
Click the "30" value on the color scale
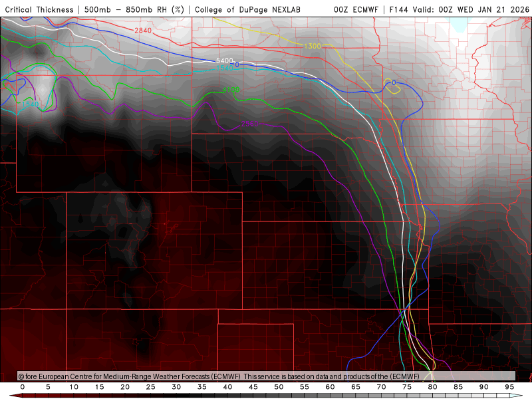[x=176, y=387]
